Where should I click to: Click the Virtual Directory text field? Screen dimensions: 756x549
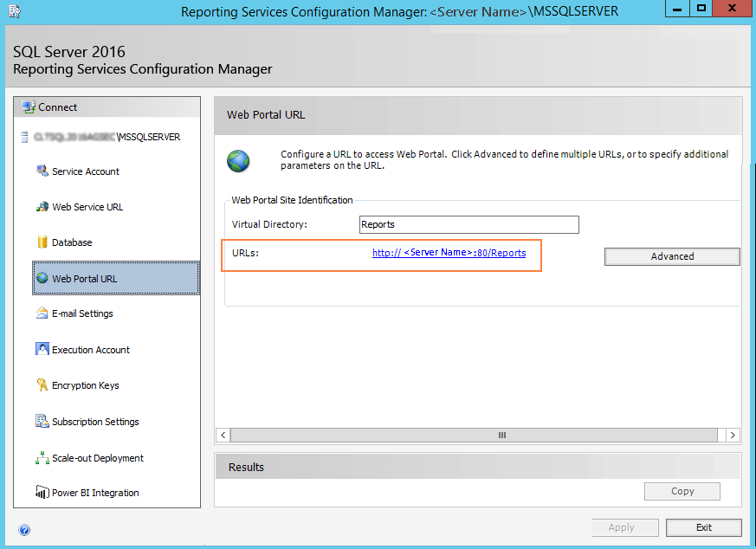(x=468, y=225)
